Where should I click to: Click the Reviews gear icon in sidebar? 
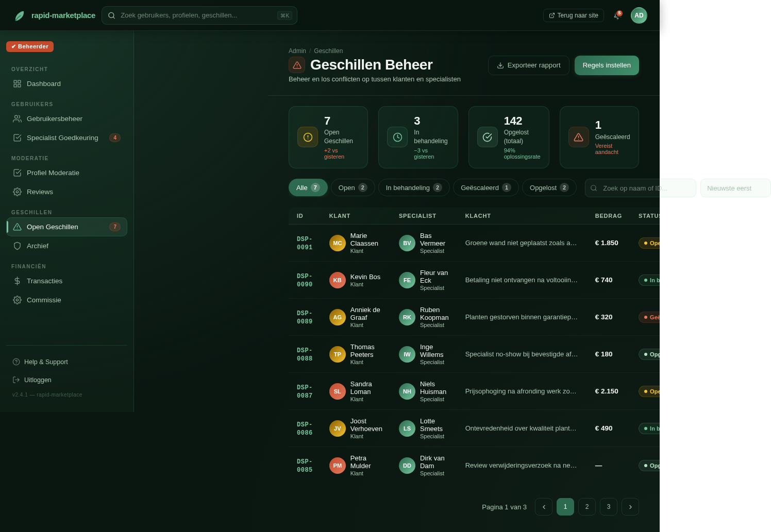click(x=18, y=192)
